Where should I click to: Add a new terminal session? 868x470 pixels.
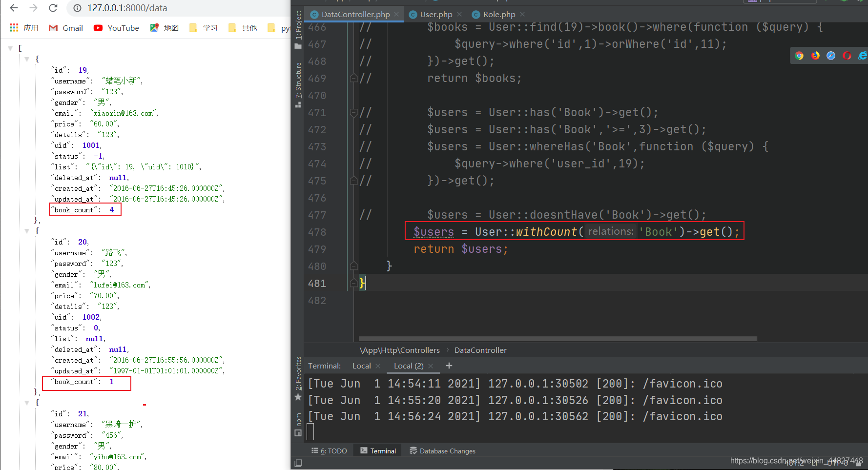click(x=449, y=366)
